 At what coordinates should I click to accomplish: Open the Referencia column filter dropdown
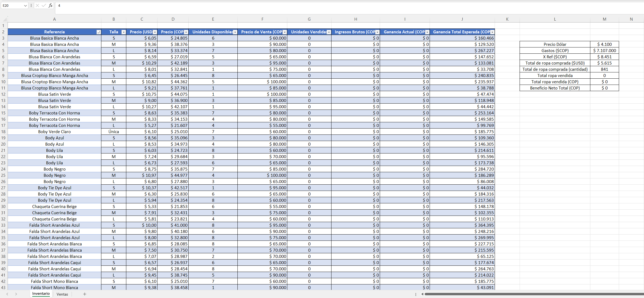pyautogui.click(x=99, y=32)
